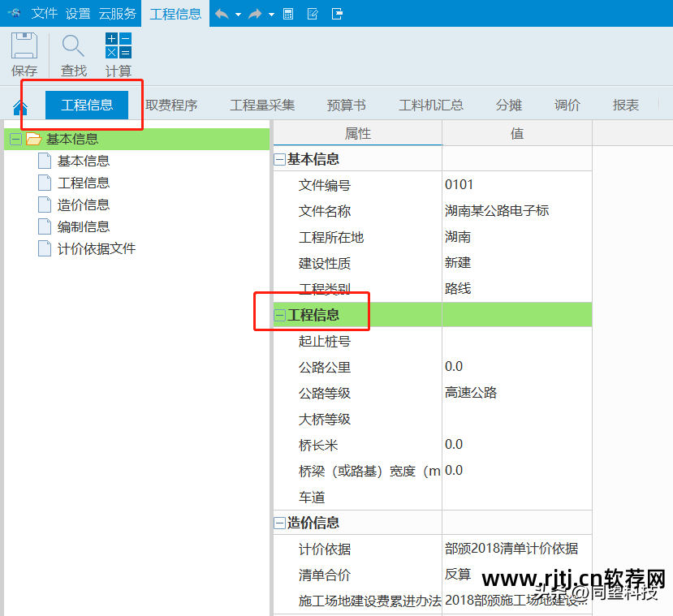Click the empty 起止桩号 value cell

pyautogui.click(x=517, y=341)
